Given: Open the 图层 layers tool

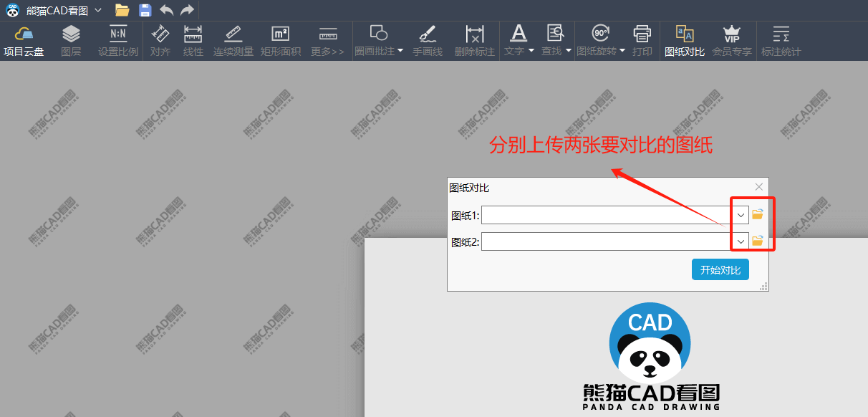Looking at the screenshot, I should pos(71,41).
